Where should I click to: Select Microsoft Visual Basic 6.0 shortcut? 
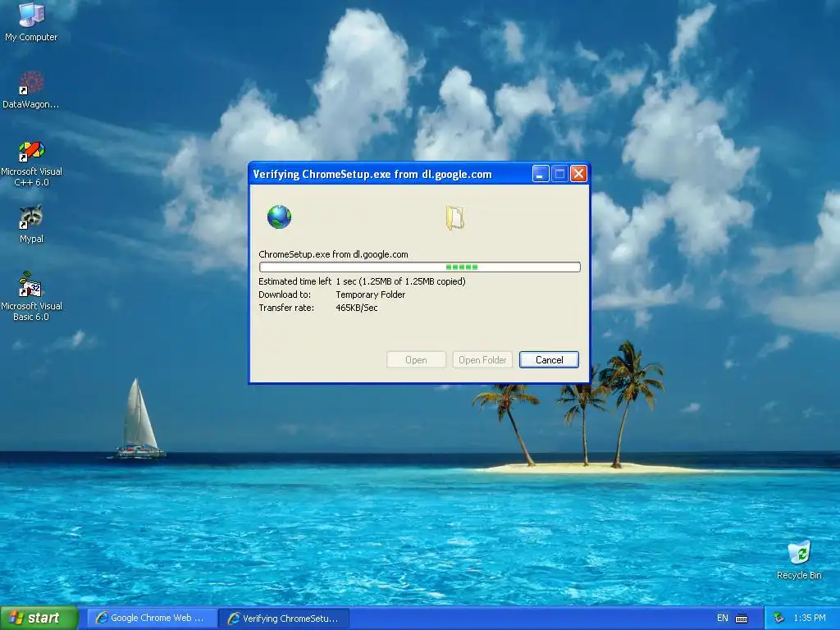point(31,296)
